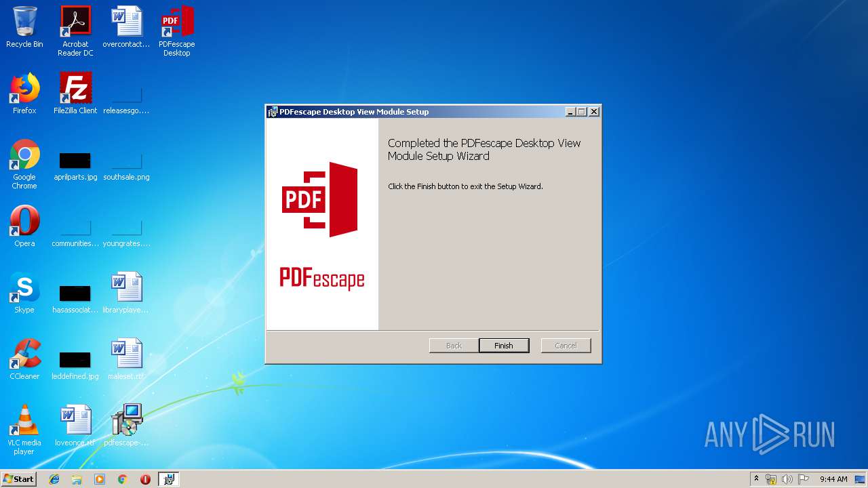Viewport: 868px width, 488px height.
Task: Close the PDFescape setup window
Action: coord(594,112)
